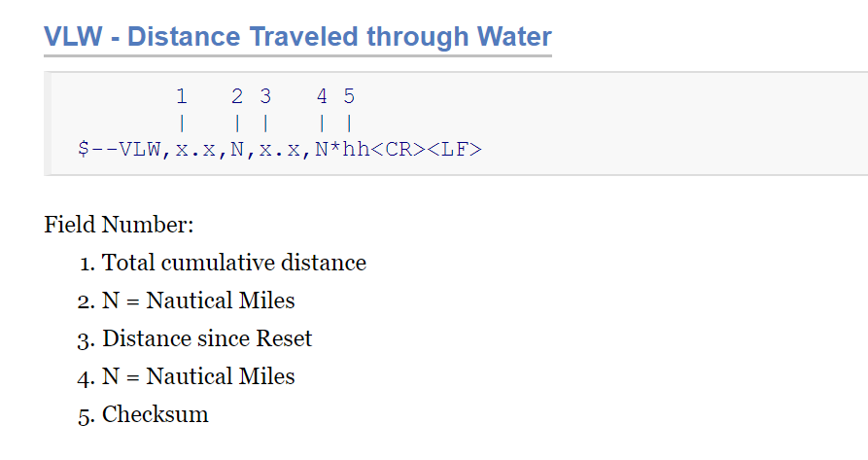Viewport: 868px width, 460px height.
Task: Click field number 5 in code block
Action: [x=349, y=96]
